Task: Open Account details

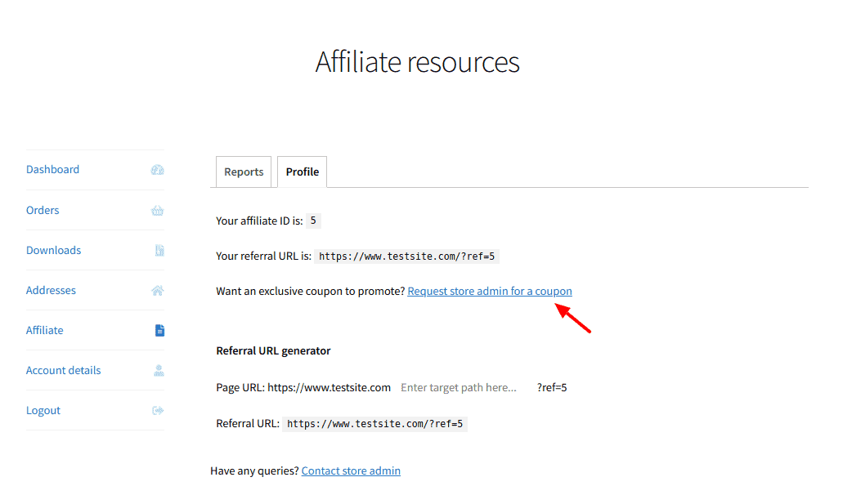Action: (x=64, y=370)
